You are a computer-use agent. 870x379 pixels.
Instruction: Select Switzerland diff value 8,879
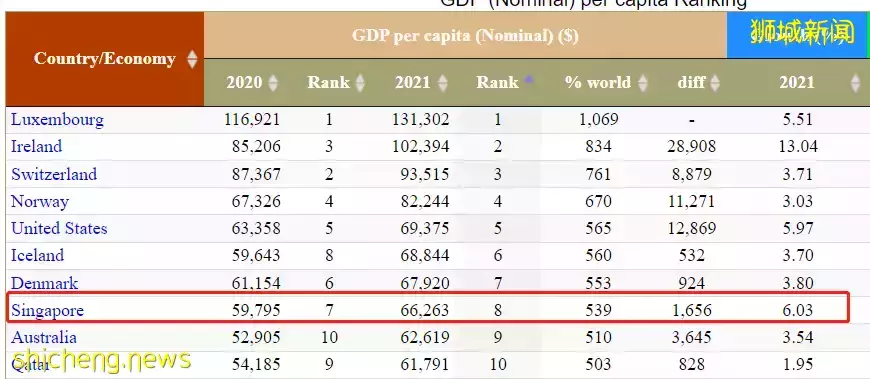[x=691, y=174]
